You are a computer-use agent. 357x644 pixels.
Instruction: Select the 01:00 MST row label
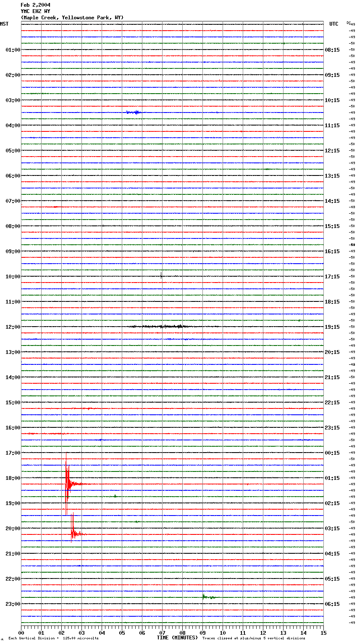coord(13,50)
